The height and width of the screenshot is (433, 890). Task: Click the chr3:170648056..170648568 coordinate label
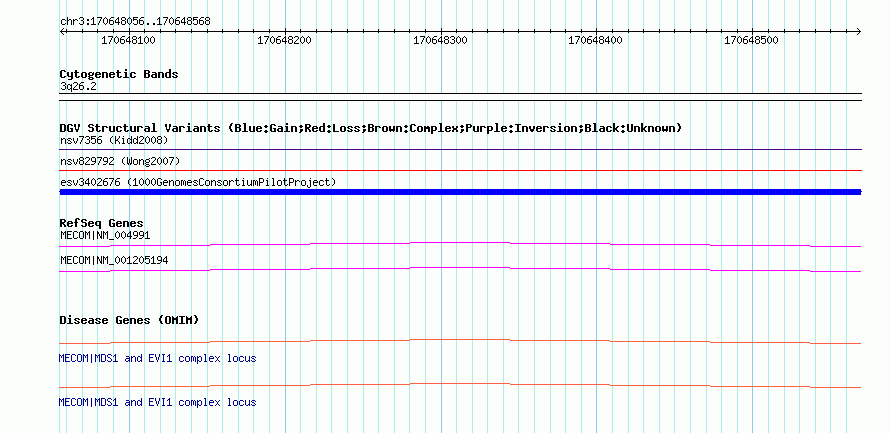tap(135, 22)
